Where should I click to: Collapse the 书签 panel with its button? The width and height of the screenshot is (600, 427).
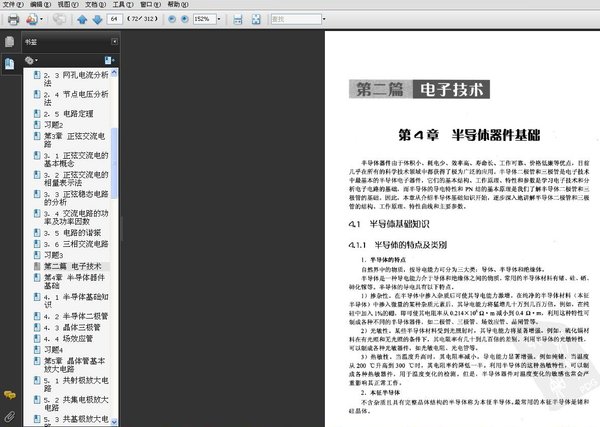coord(114,41)
